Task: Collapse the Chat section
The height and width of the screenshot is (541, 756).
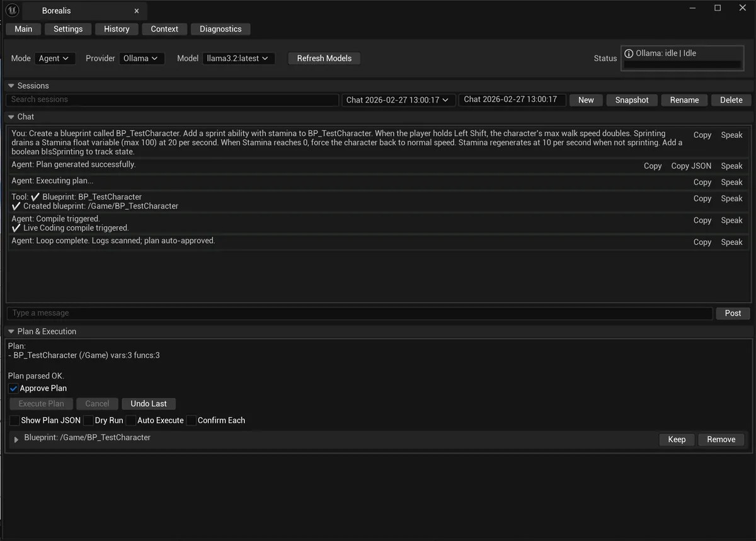Action: (x=11, y=117)
